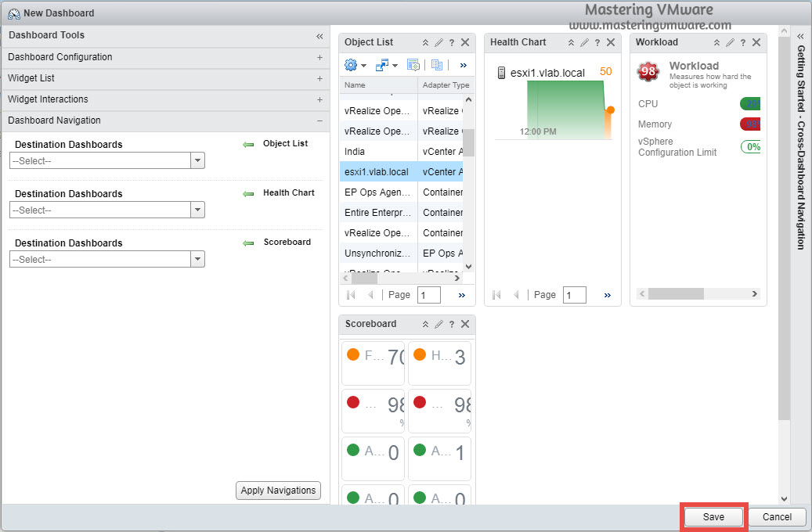Close the Scoreboard widget
This screenshot has height=532, width=812.
click(465, 324)
